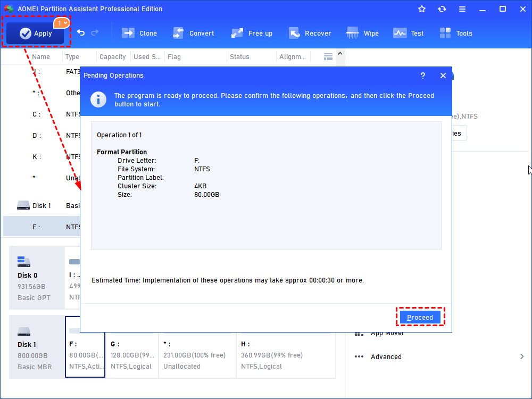This screenshot has height=399, width=532.
Task: Sort by the Status column header
Action: (x=239, y=57)
